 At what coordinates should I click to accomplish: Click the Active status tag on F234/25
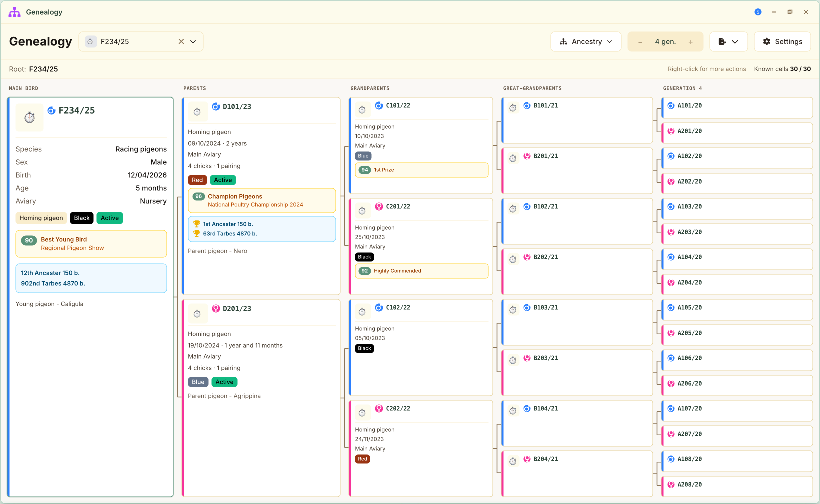[x=110, y=218]
